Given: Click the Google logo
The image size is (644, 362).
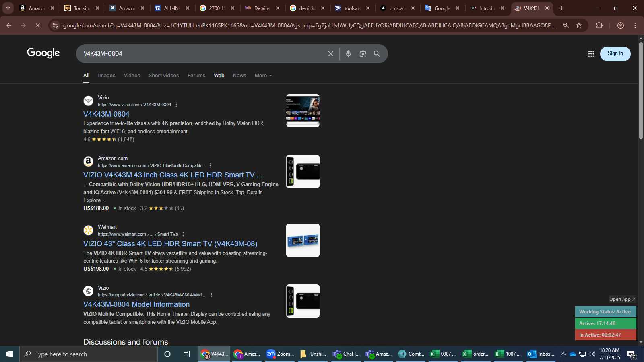Looking at the screenshot, I should (x=43, y=53).
